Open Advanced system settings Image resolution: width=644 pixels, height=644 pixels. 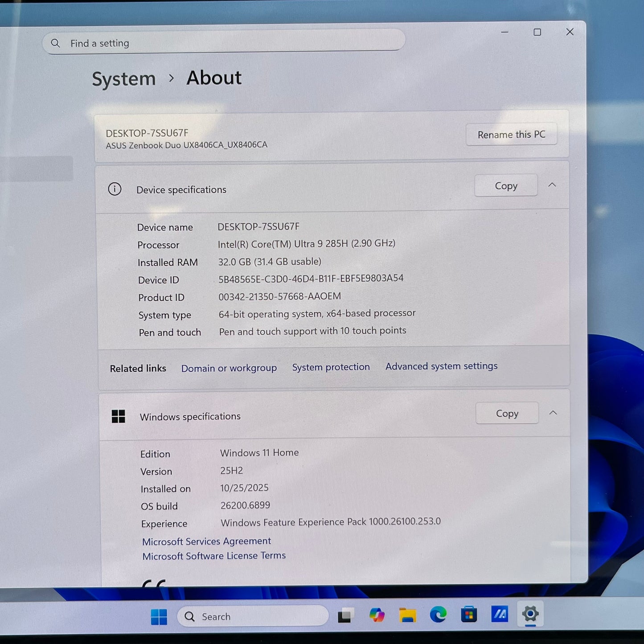click(x=441, y=366)
